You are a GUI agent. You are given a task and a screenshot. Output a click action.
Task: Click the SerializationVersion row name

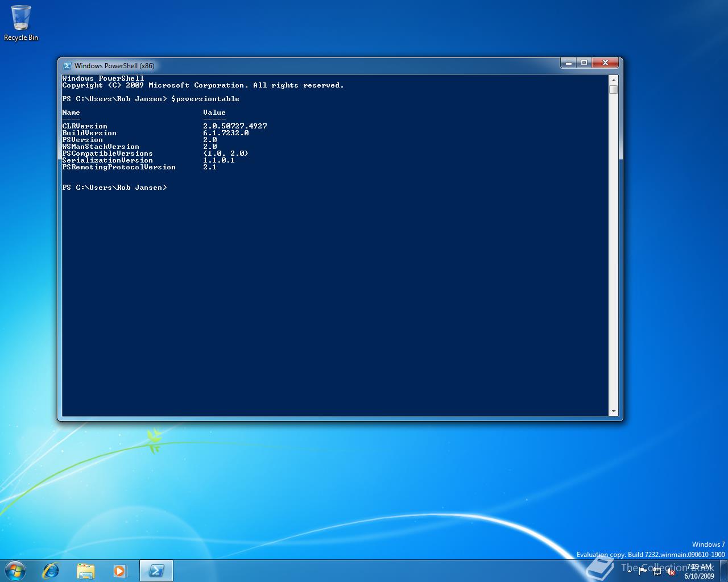coord(107,160)
